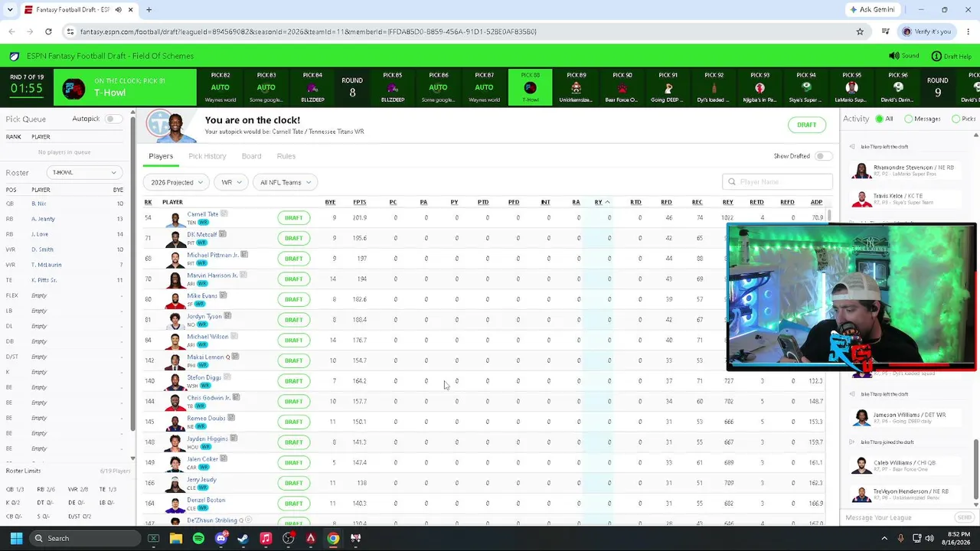The height and width of the screenshot is (551, 980).
Task: Switch to the Players tab
Action: tap(161, 156)
